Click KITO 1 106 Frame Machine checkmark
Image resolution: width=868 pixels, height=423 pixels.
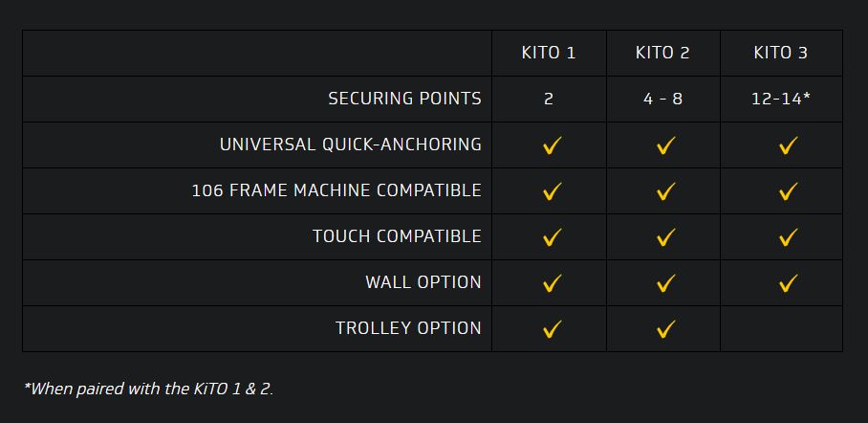pyautogui.click(x=552, y=191)
